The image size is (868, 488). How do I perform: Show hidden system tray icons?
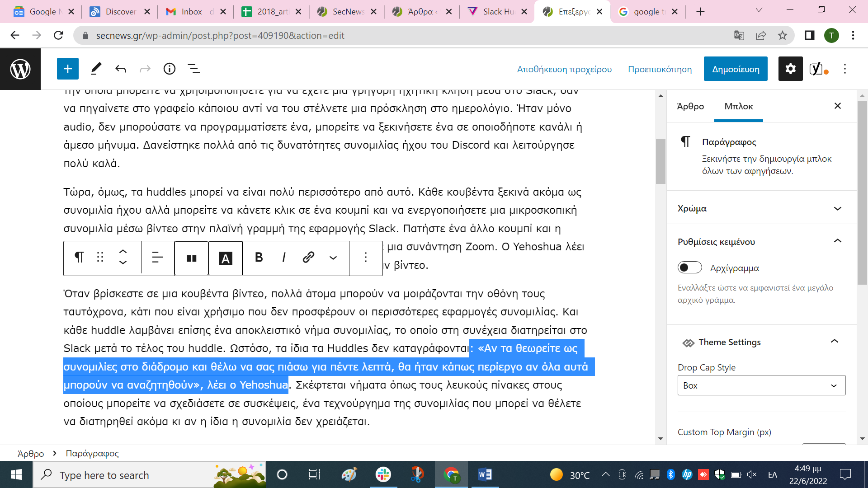click(x=605, y=474)
